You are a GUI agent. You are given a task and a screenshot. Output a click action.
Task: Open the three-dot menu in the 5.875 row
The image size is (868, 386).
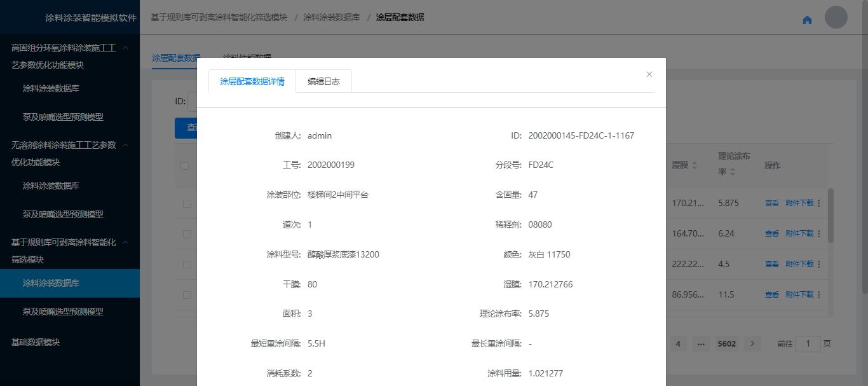click(818, 203)
